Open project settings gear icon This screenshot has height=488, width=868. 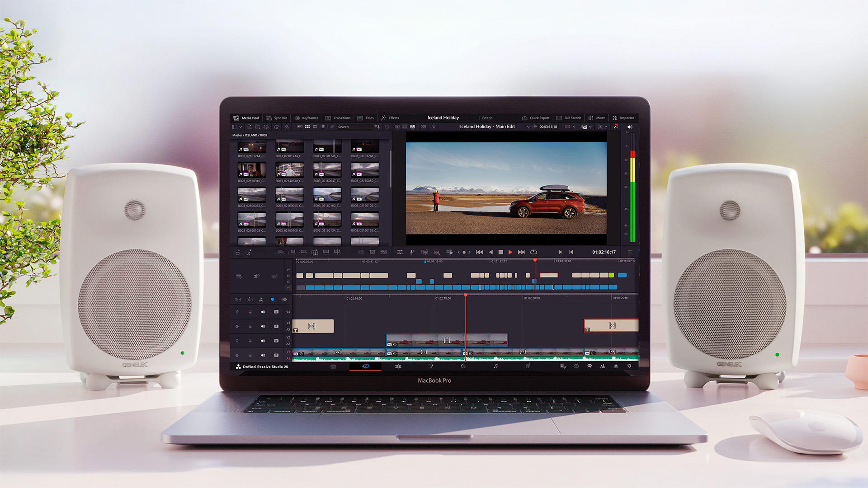pos(629,366)
